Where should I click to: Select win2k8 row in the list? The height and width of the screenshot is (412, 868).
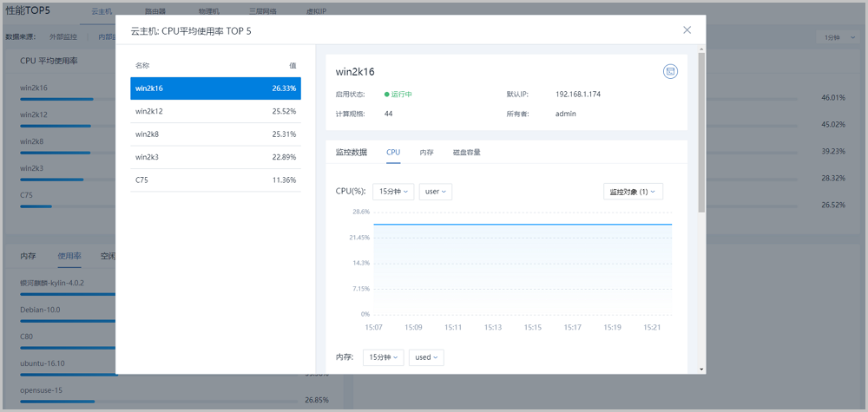click(215, 134)
